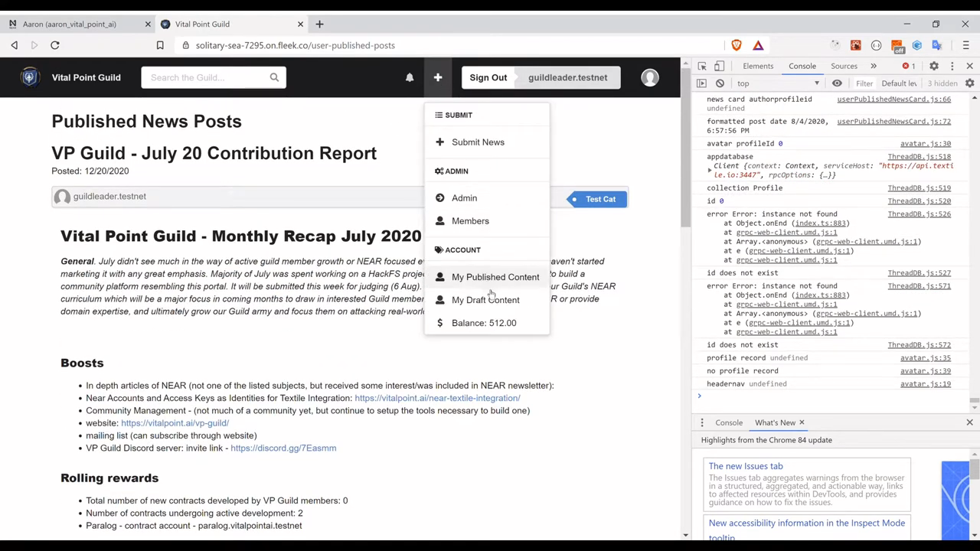Viewport: 980px width, 551px height.
Task: Click the extension icon with off badge
Action: pos(897,46)
